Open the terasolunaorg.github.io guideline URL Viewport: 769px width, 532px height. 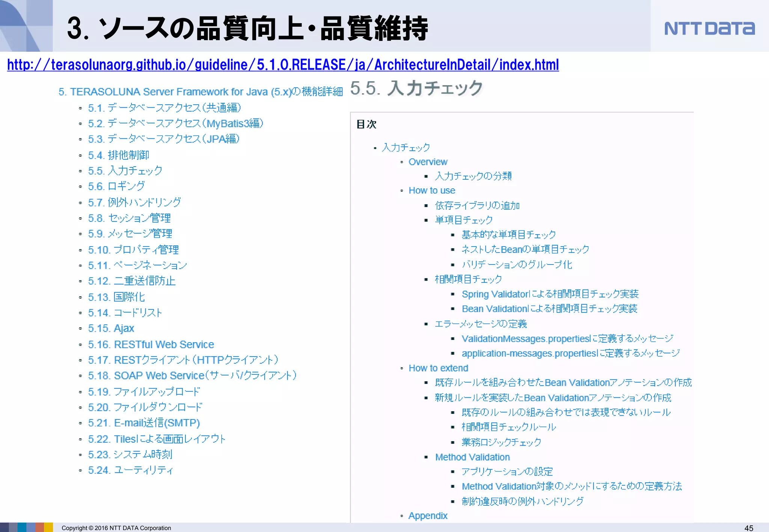pos(283,65)
